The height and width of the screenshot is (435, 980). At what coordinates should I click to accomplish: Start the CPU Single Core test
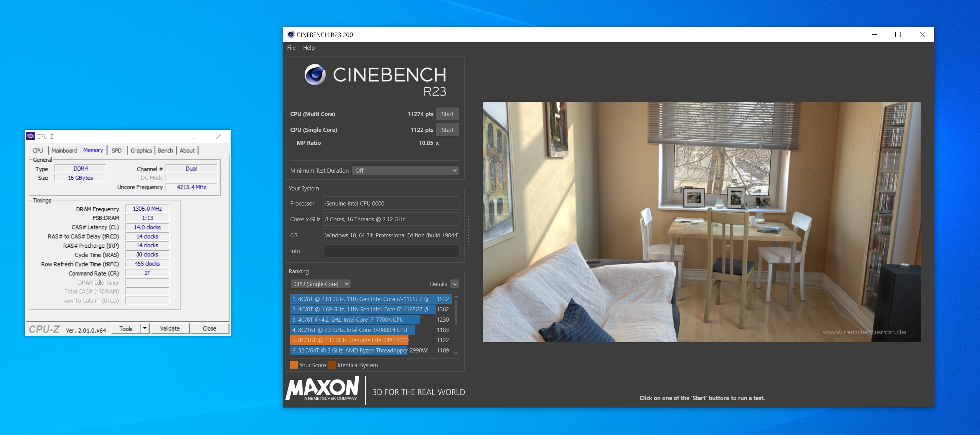point(447,130)
